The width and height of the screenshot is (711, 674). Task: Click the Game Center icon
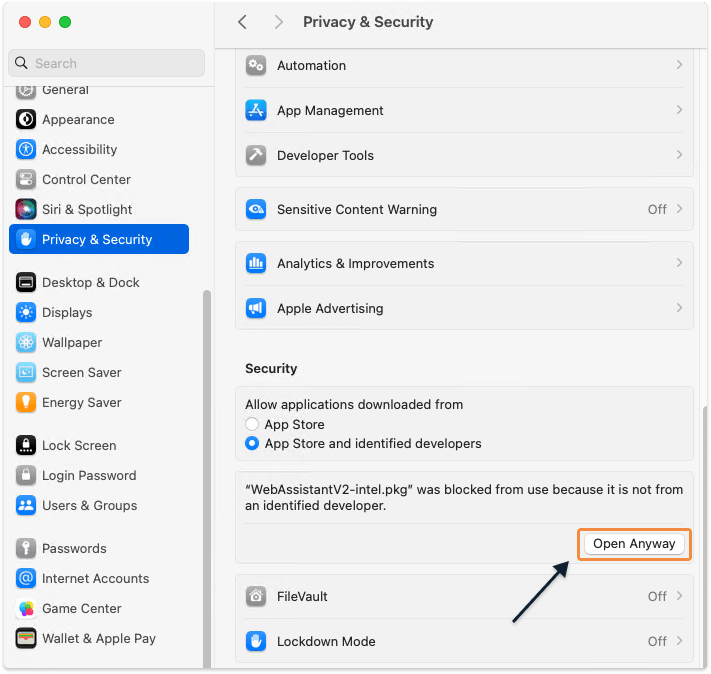[x=26, y=608]
